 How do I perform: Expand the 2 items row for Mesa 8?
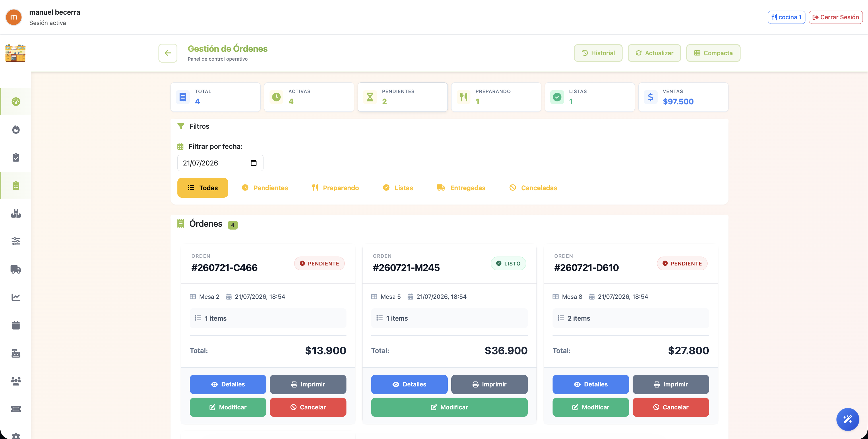tap(631, 318)
